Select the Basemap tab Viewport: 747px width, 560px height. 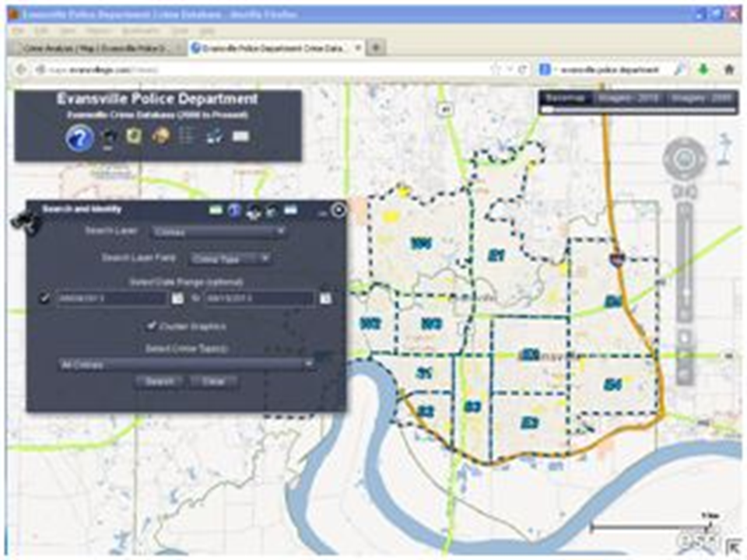[x=565, y=99]
